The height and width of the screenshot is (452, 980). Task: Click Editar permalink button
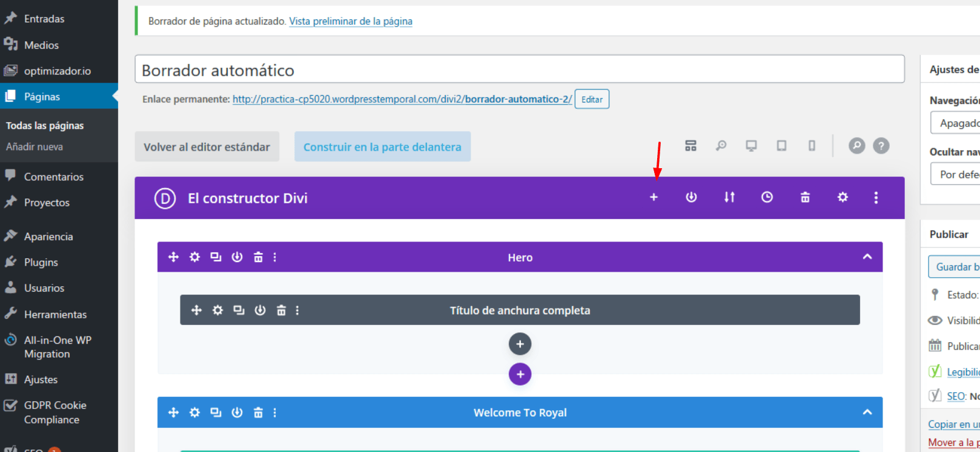[592, 99]
